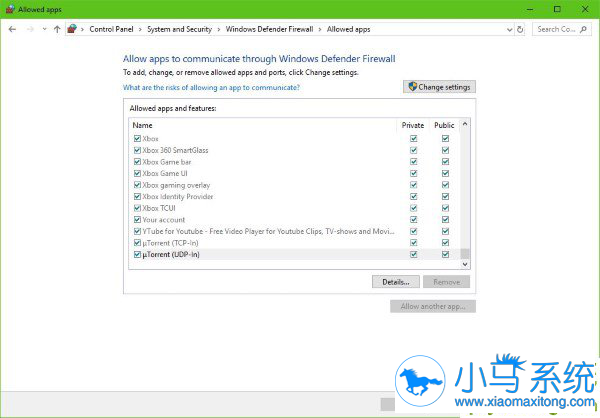The height and width of the screenshot is (418, 600).
Task: Toggle Xbox gaming overlay checkbox
Action: 137,185
